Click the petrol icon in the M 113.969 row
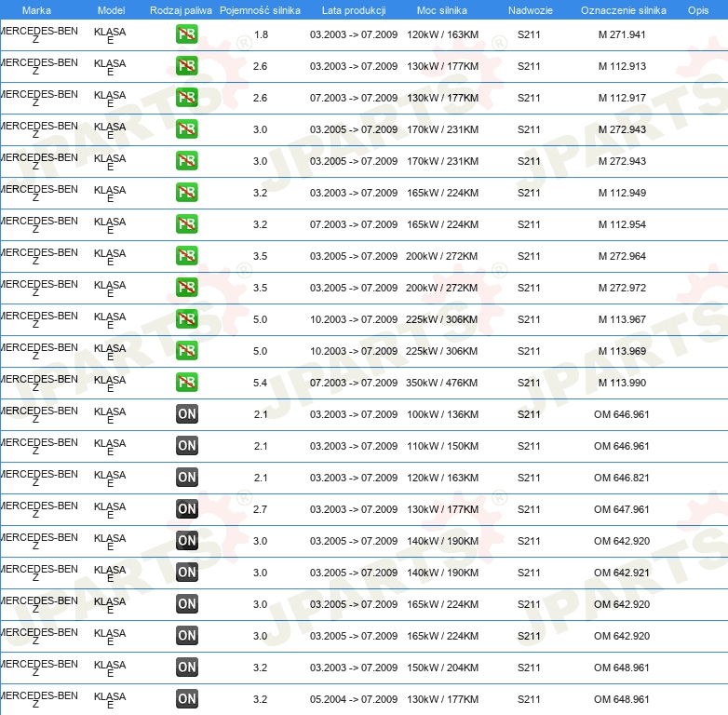Screen dimensions: 728x715 point(187,351)
